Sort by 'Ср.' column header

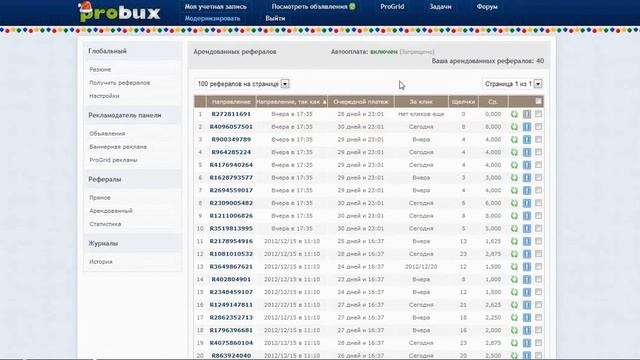[493, 102]
